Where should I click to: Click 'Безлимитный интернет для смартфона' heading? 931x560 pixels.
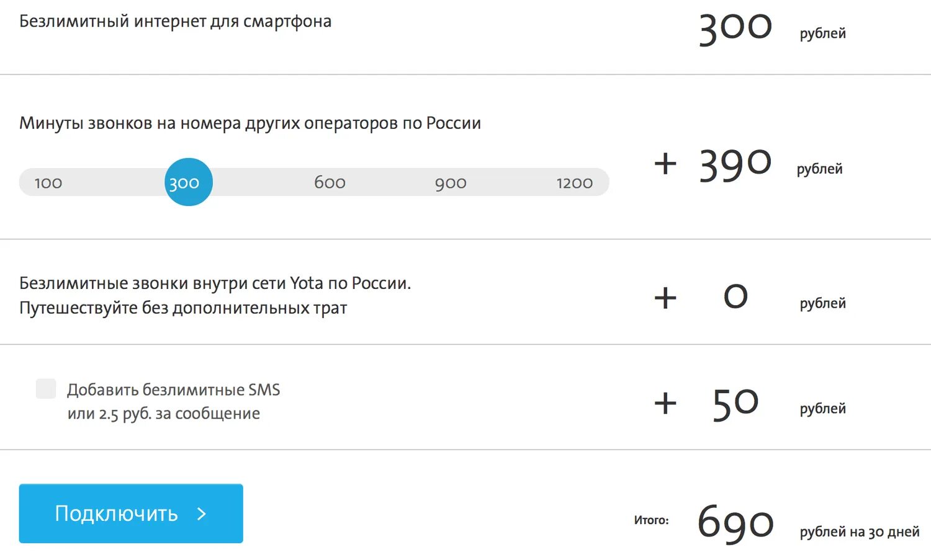coord(175,22)
